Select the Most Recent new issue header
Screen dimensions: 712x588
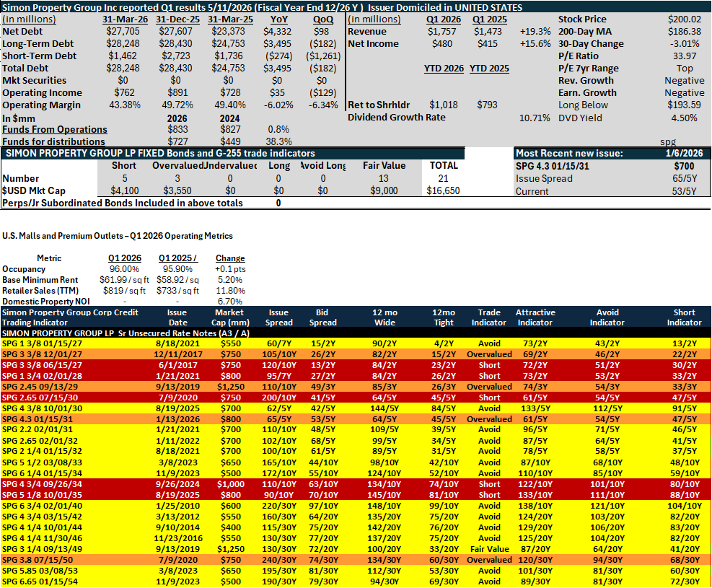tap(569, 154)
